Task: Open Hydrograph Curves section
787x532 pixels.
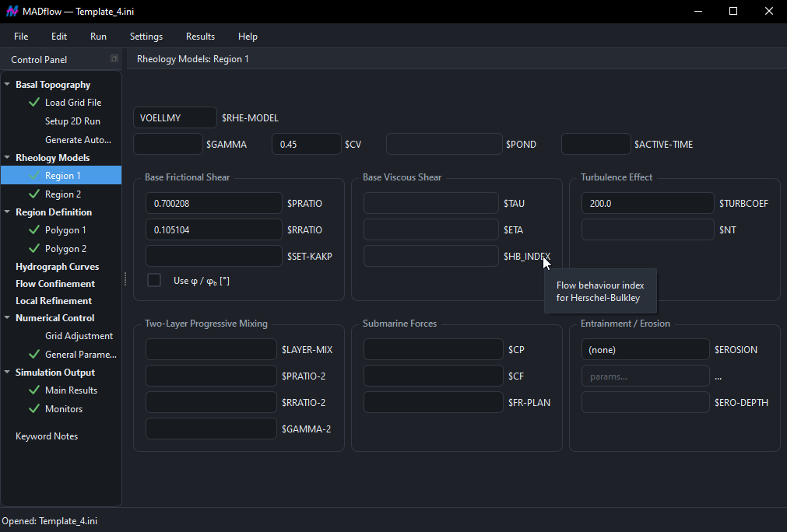Action: point(58,267)
